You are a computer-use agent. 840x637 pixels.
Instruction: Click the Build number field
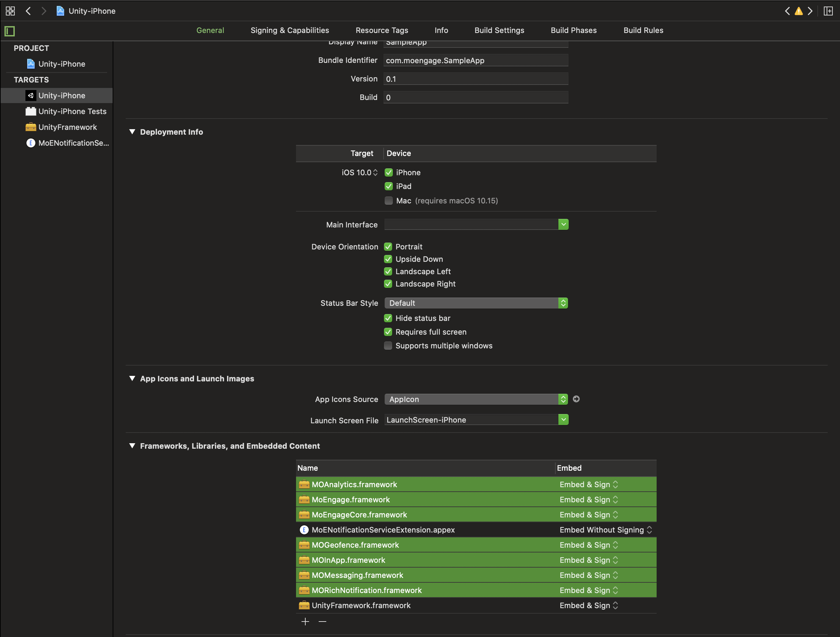476,97
